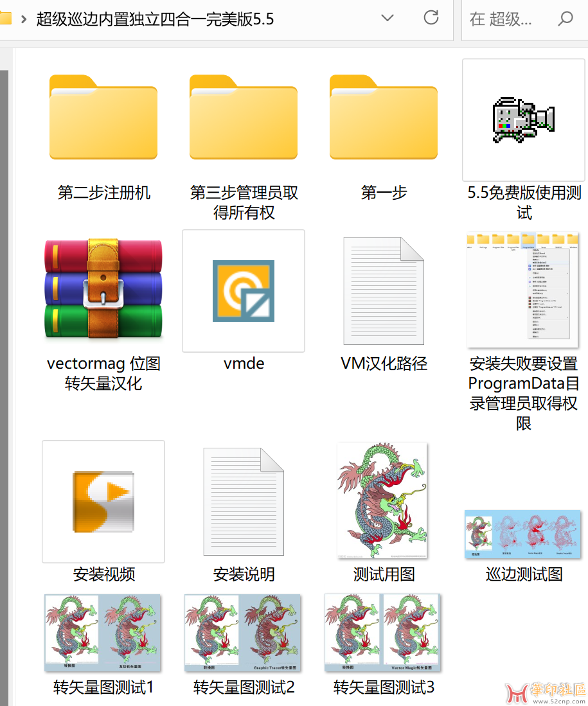Select the vmde application icon

(244, 291)
